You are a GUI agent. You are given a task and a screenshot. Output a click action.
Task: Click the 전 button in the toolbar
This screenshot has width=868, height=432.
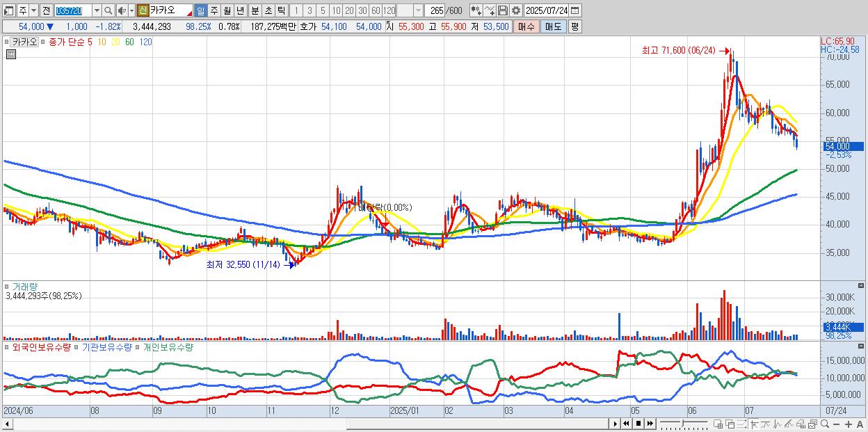[46, 10]
